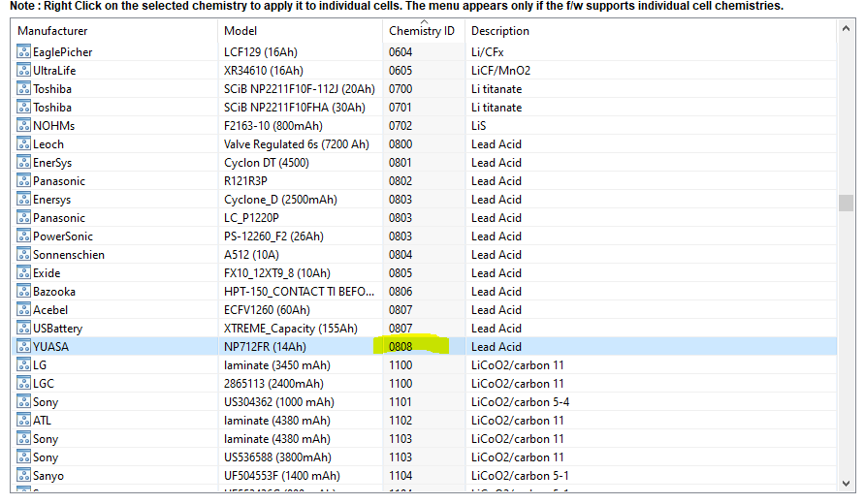Click icon beside Sony laminate (4380 mAh)

point(23,439)
